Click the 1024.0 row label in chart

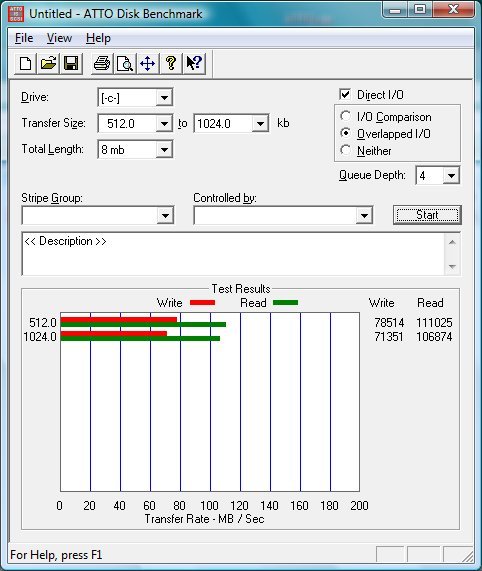pos(40,336)
